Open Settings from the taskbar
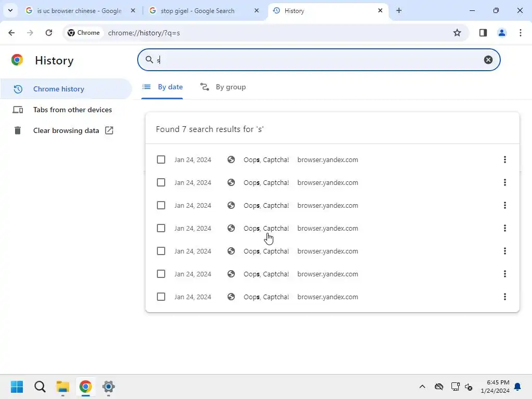532x399 pixels. pos(109,387)
